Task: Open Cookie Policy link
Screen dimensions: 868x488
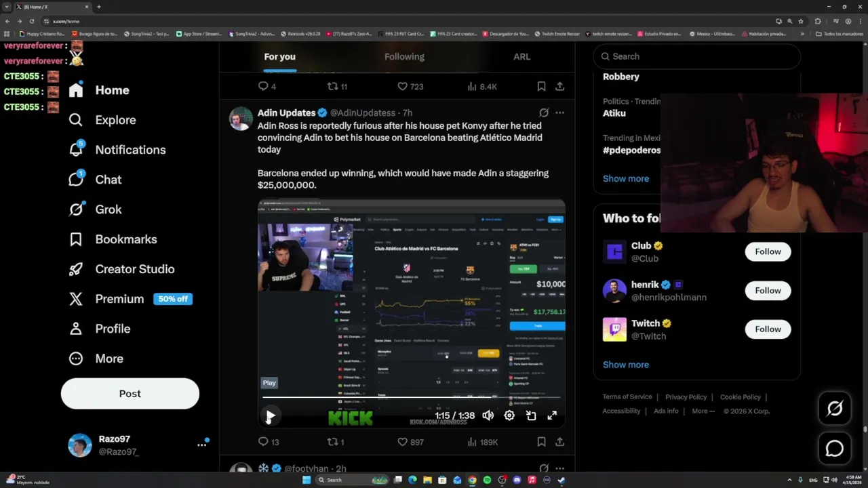Action: [x=741, y=397]
